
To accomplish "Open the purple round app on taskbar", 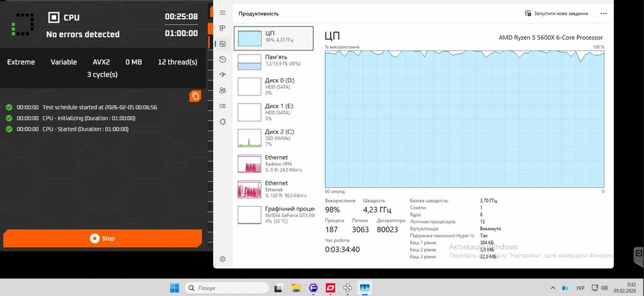I will click(314, 288).
